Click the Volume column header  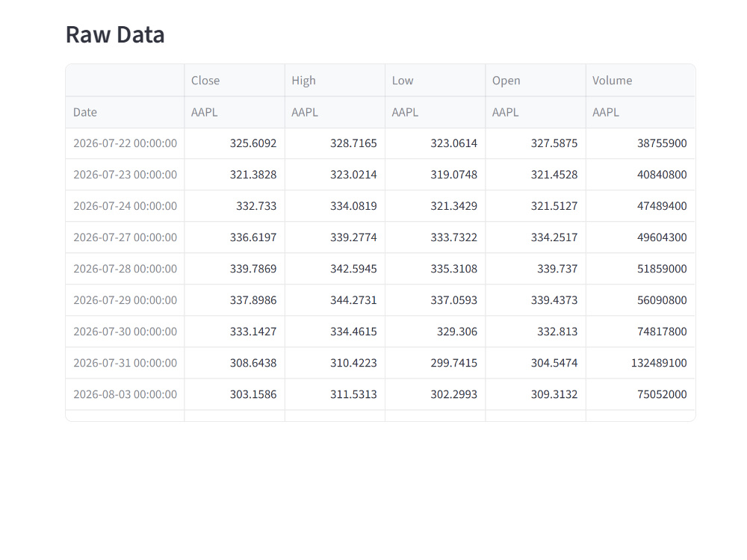[640, 81]
